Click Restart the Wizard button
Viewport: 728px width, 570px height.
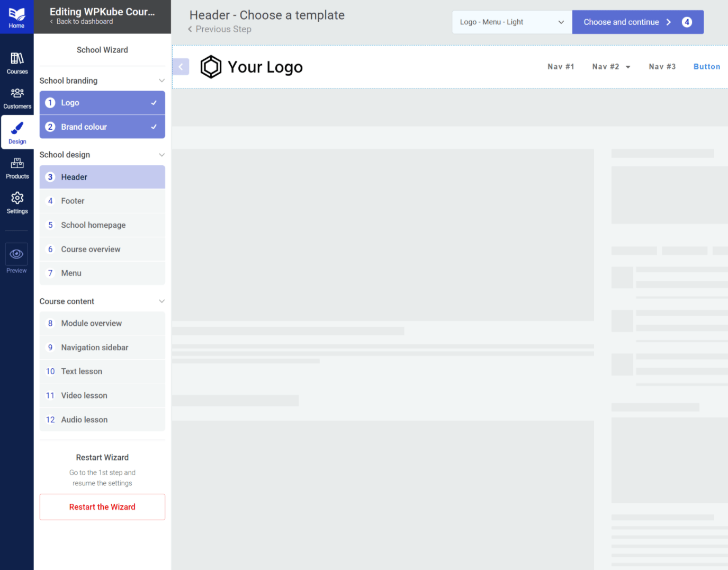coord(102,507)
